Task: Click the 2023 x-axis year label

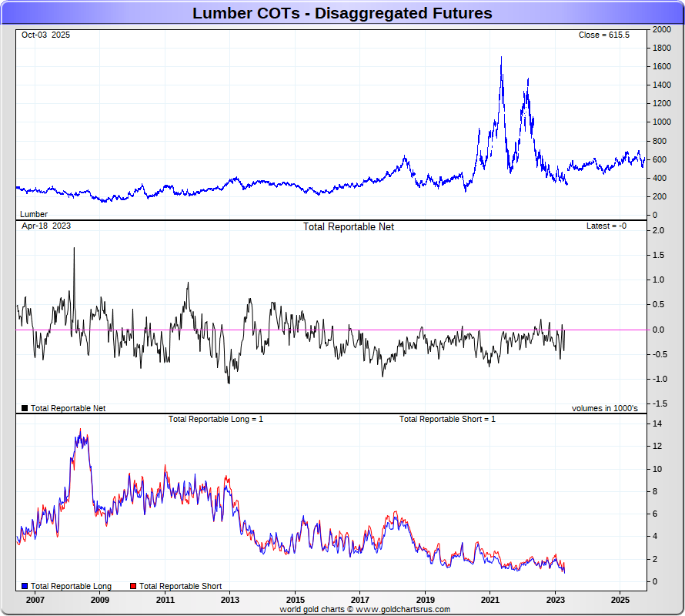Action: tap(555, 600)
